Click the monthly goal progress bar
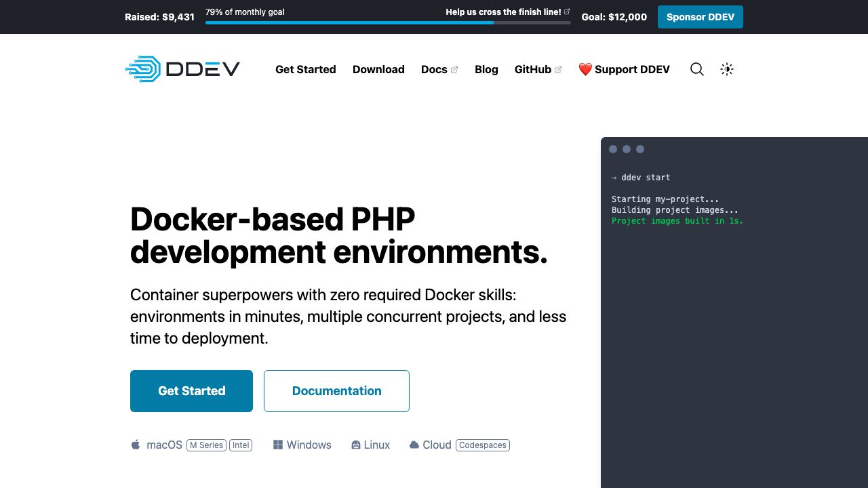The height and width of the screenshot is (488, 868). [388, 22]
